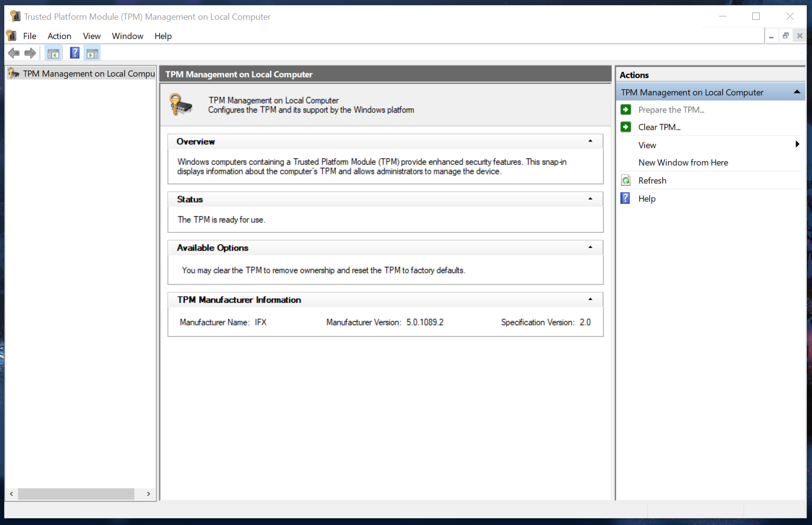The height and width of the screenshot is (525, 812).
Task: Click View in the Actions pane
Action: pos(647,145)
